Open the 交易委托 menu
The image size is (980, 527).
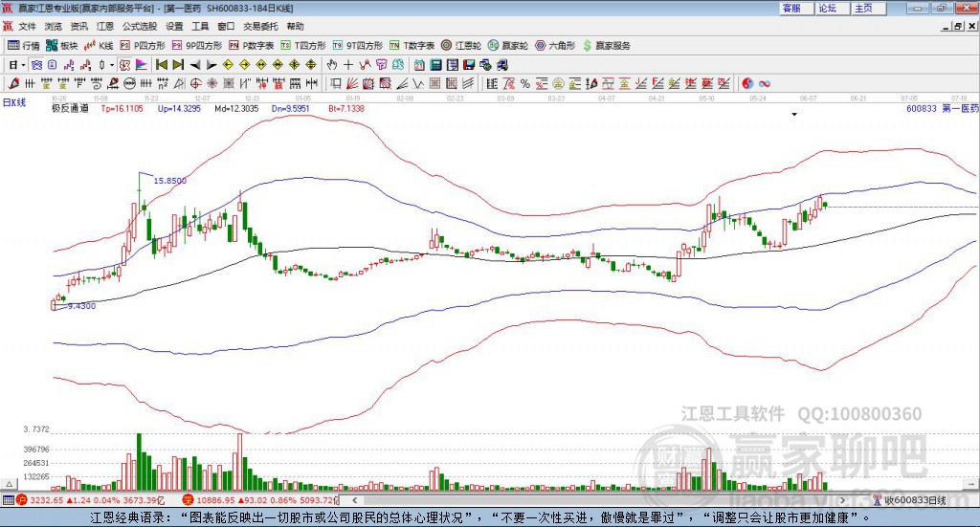coord(260,26)
